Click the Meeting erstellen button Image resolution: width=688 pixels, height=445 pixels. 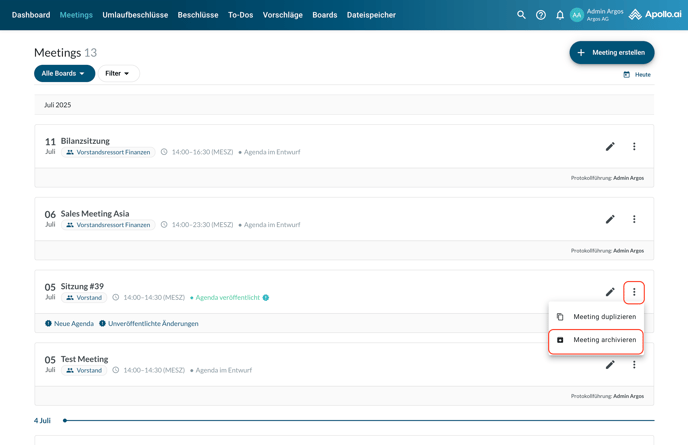[611, 52]
